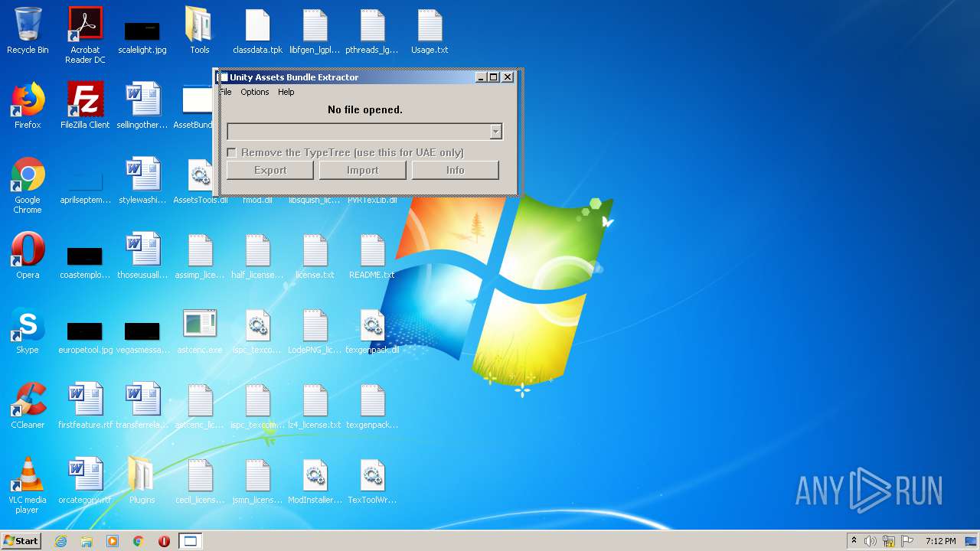Select the AssetsTools.dll file icon
980x551 pixels.
(x=200, y=181)
